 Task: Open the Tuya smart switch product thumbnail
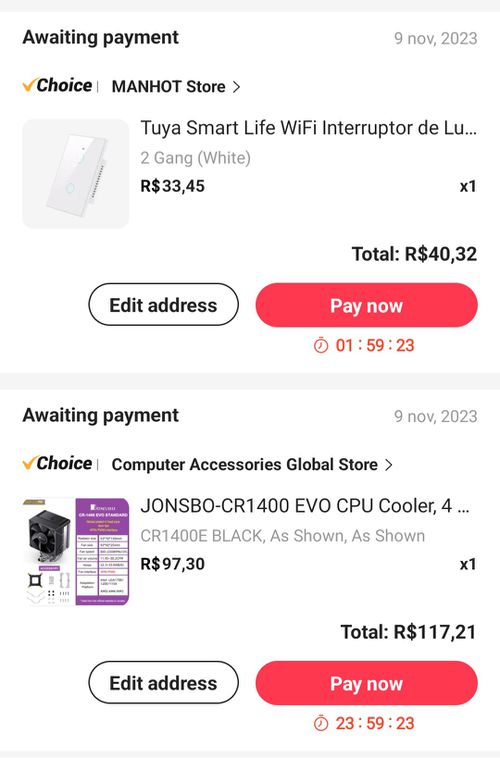(75, 174)
